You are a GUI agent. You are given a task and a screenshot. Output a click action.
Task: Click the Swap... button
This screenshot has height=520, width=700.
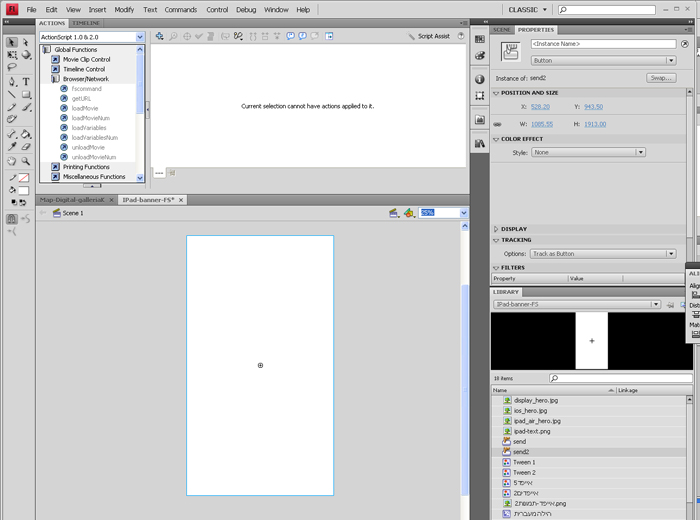pos(660,77)
